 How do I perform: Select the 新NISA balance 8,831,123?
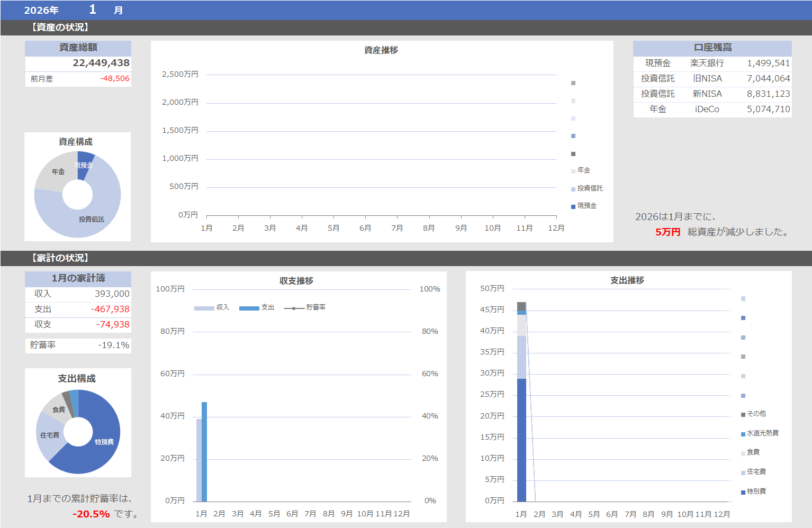click(x=768, y=94)
